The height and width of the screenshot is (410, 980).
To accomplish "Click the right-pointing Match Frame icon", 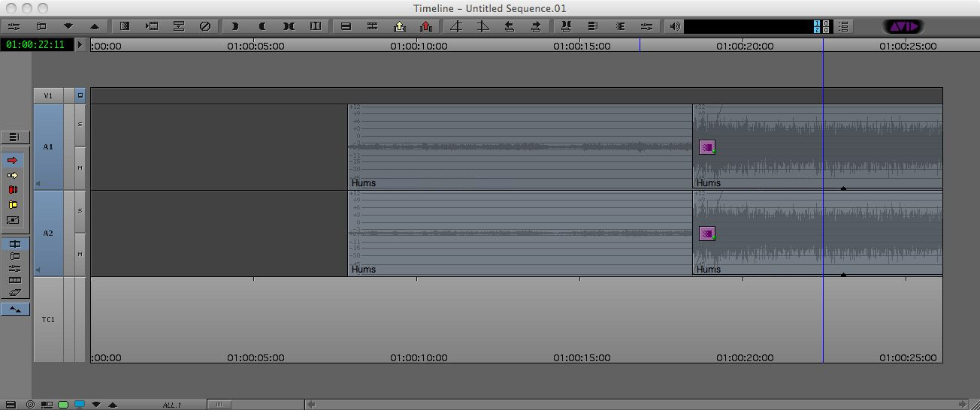I will pyautogui.click(x=536, y=26).
